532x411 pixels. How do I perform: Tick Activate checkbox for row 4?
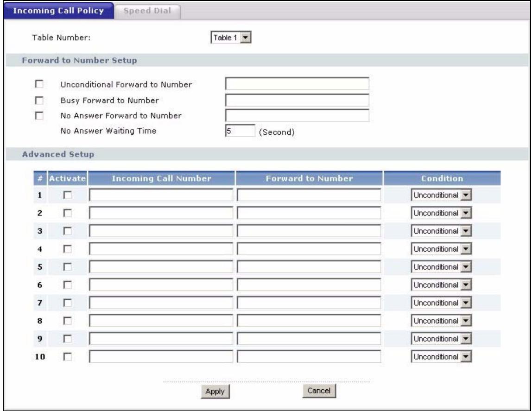pos(68,249)
